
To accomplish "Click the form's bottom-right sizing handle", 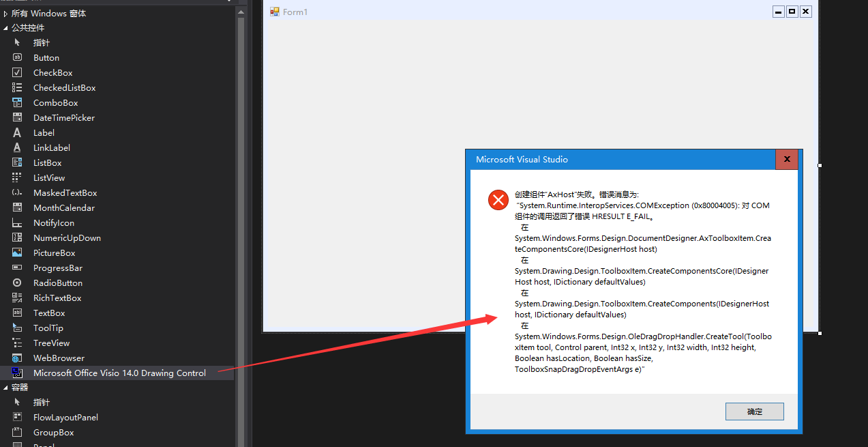I will coord(820,333).
